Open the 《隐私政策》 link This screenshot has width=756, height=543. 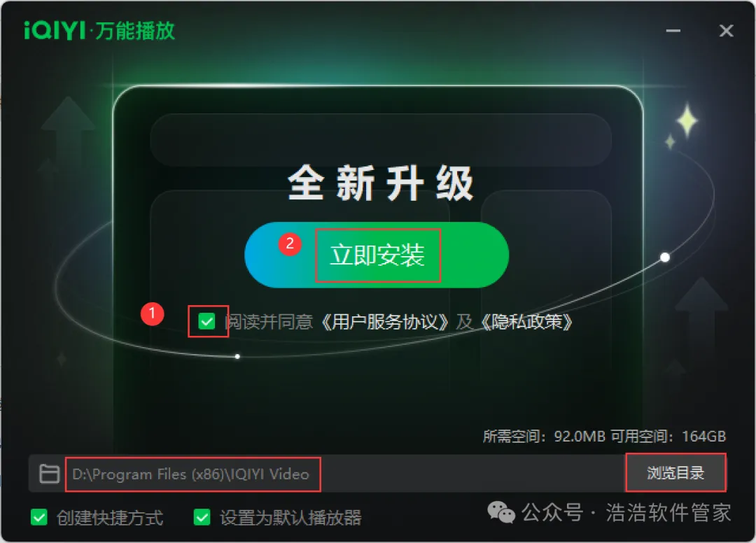point(526,322)
